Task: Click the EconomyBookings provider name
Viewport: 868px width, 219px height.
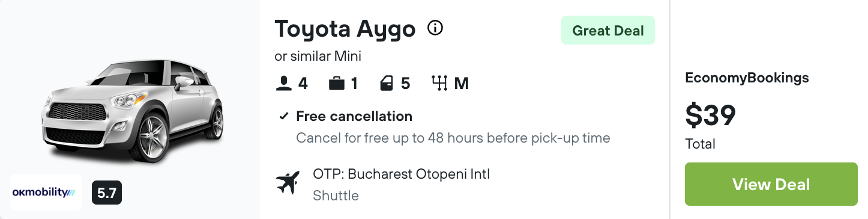Action: click(x=747, y=78)
